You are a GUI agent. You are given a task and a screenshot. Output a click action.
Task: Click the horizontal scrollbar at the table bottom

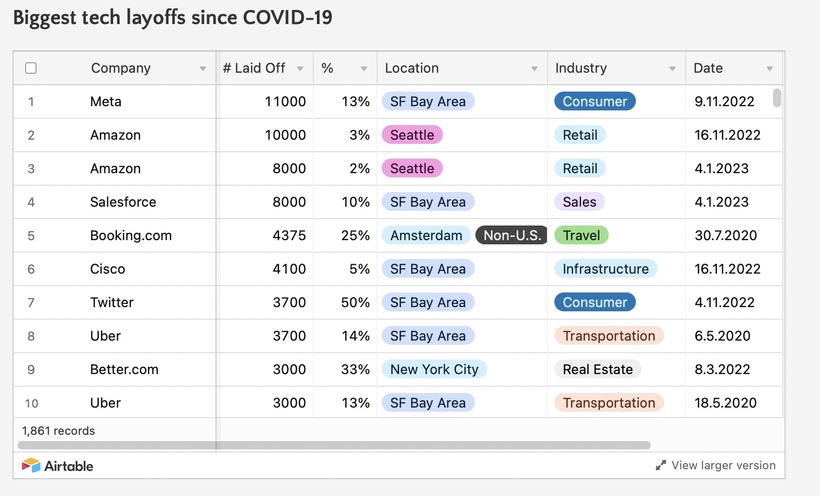(x=334, y=445)
